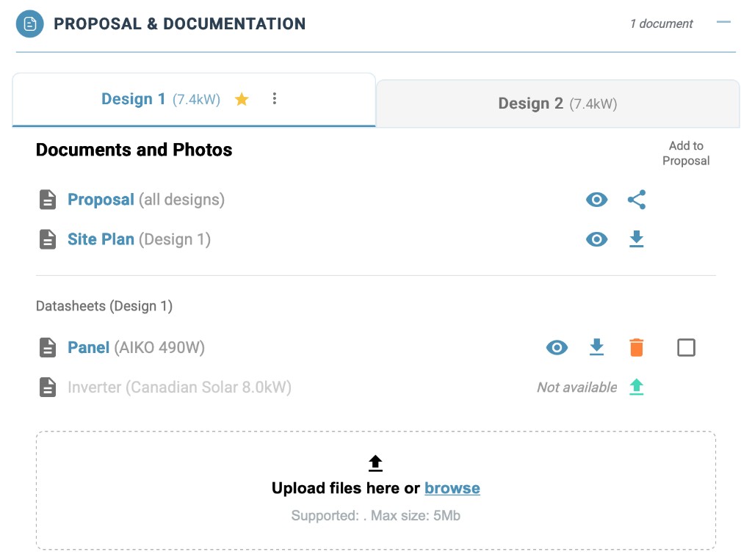Image resolution: width=752 pixels, height=560 pixels.
Task: Click the upload arrow in the drop zone
Action: [375, 463]
